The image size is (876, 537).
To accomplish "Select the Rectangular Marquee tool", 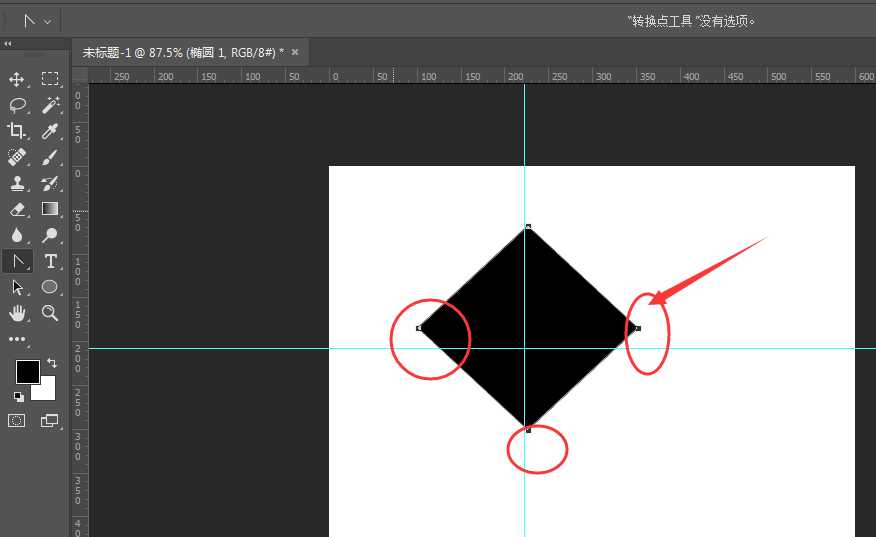I will (x=50, y=79).
